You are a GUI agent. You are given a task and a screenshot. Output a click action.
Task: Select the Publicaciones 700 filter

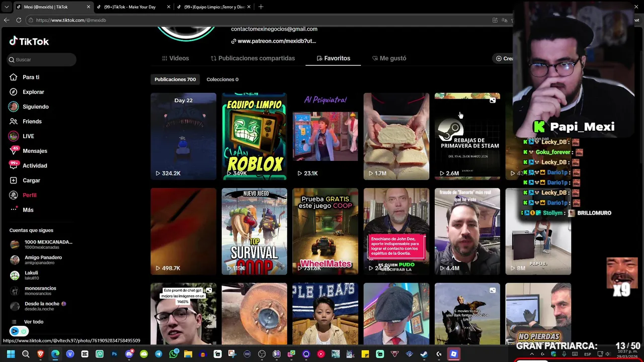(x=175, y=79)
